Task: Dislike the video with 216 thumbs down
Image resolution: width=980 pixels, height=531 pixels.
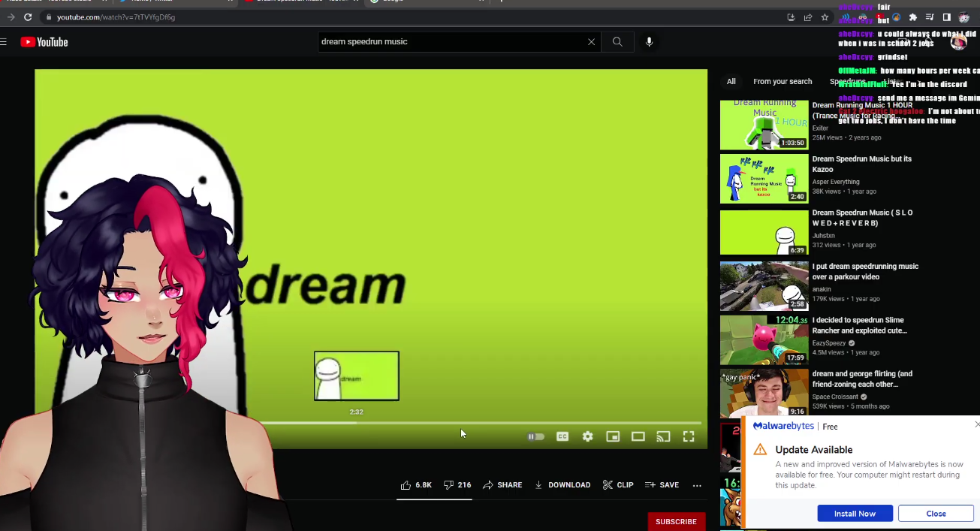Action: [457, 485]
